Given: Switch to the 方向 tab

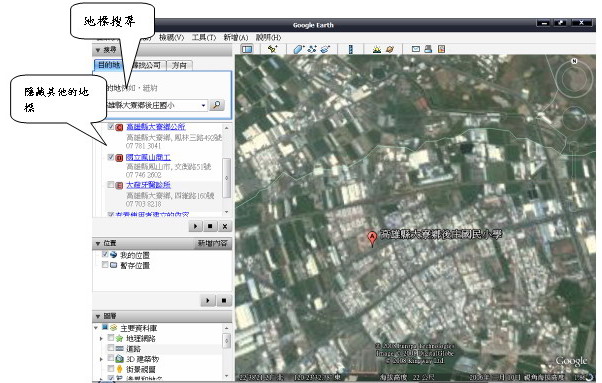Looking at the screenshot, I should point(179,65).
